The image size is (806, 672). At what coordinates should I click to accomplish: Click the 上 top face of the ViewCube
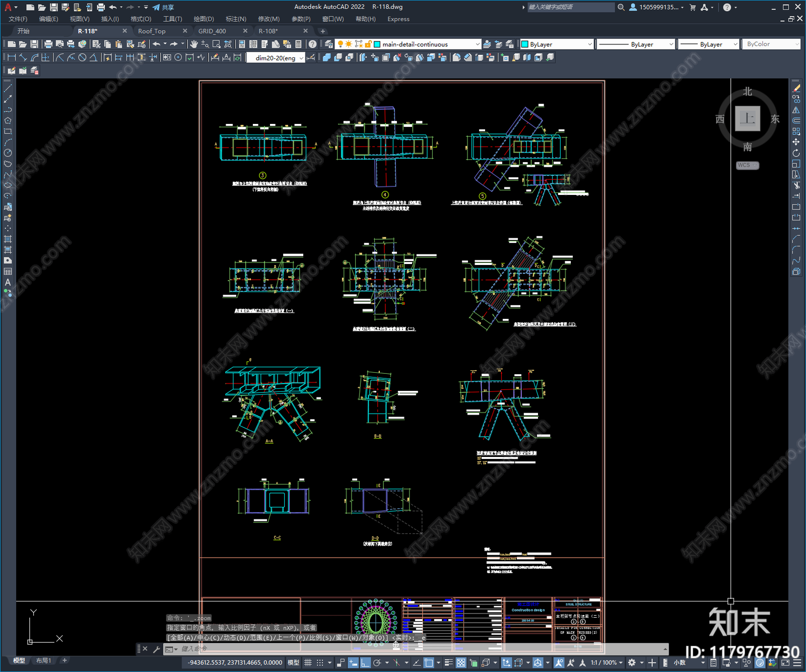click(x=748, y=118)
